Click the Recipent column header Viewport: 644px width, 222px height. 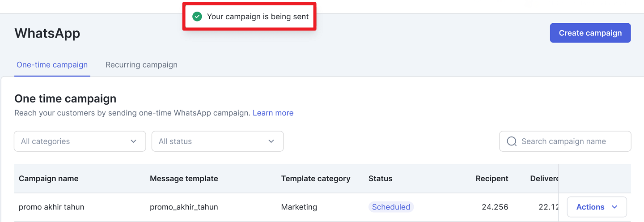click(x=492, y=179)
